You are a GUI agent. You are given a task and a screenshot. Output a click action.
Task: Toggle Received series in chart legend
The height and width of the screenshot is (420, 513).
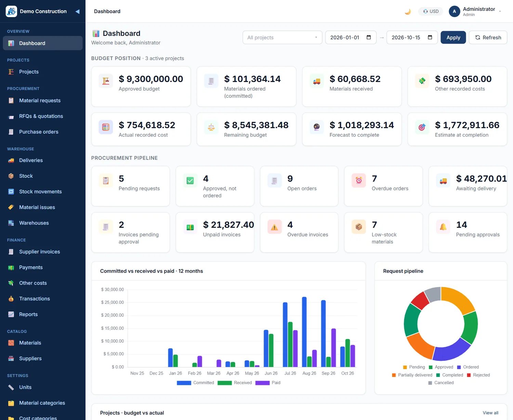tap(235, 383)
